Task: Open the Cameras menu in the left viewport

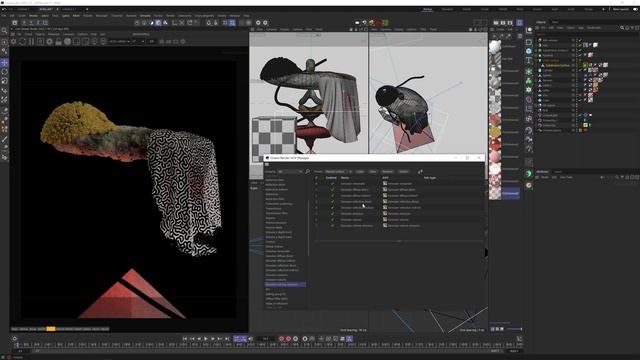Action: point(271,29)
